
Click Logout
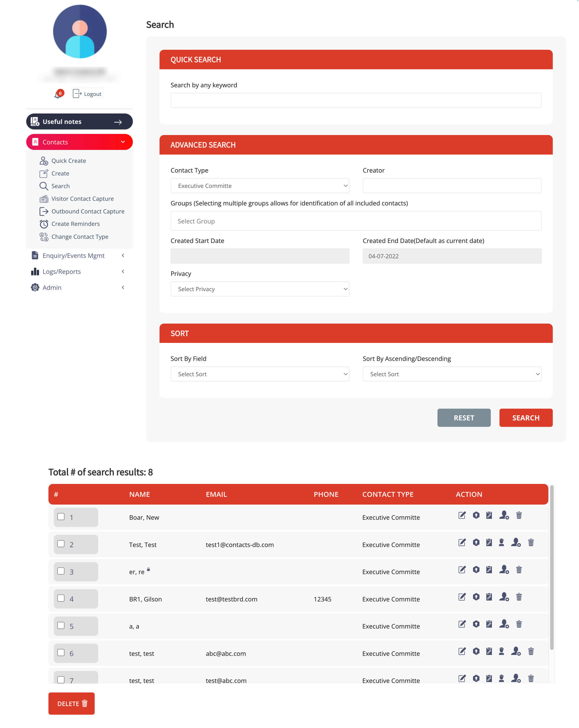click(x=87, y=93)
